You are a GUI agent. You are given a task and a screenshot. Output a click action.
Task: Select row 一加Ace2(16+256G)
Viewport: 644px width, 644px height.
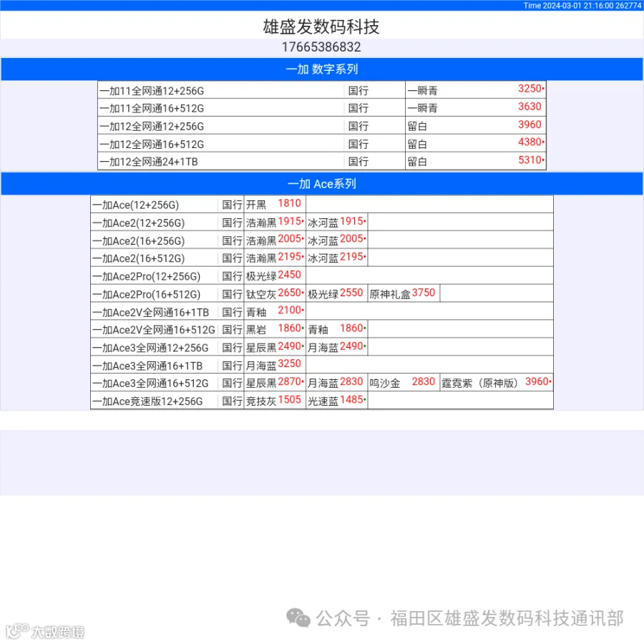(321, 240)
